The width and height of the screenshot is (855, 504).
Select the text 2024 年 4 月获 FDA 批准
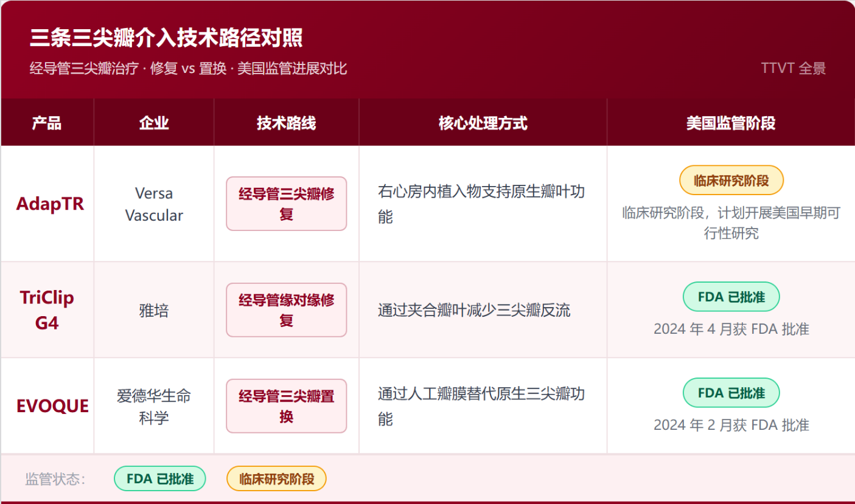click(731, 330)
